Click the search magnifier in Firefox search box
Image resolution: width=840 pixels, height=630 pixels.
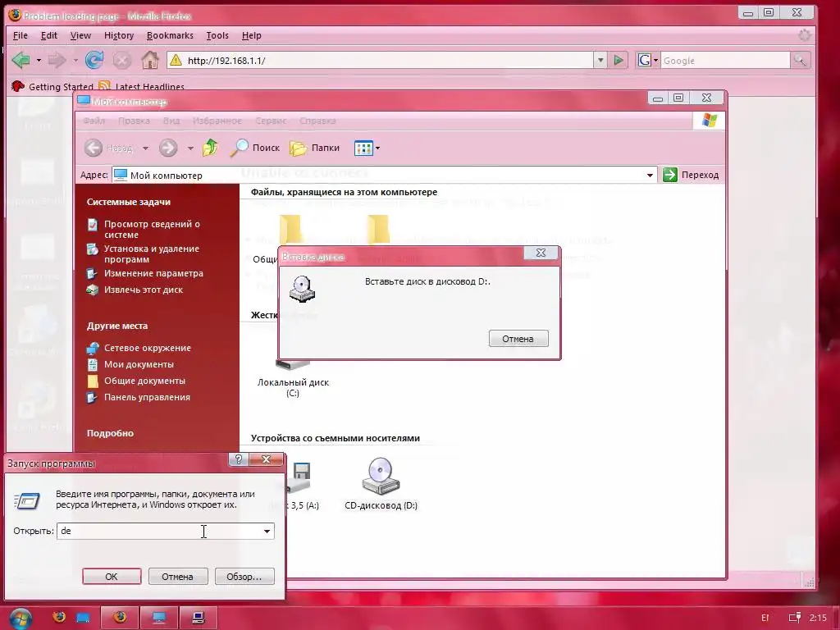(800, 60)
